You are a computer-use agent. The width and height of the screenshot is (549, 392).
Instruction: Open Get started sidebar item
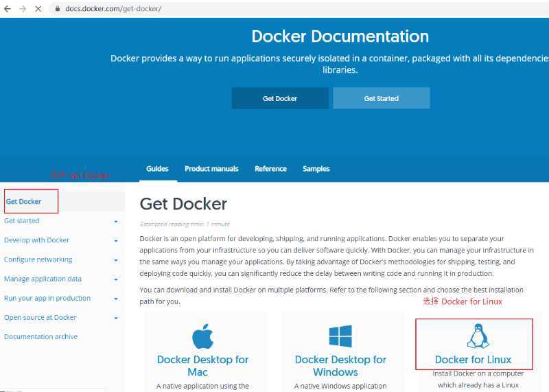(x=22, y=220)
